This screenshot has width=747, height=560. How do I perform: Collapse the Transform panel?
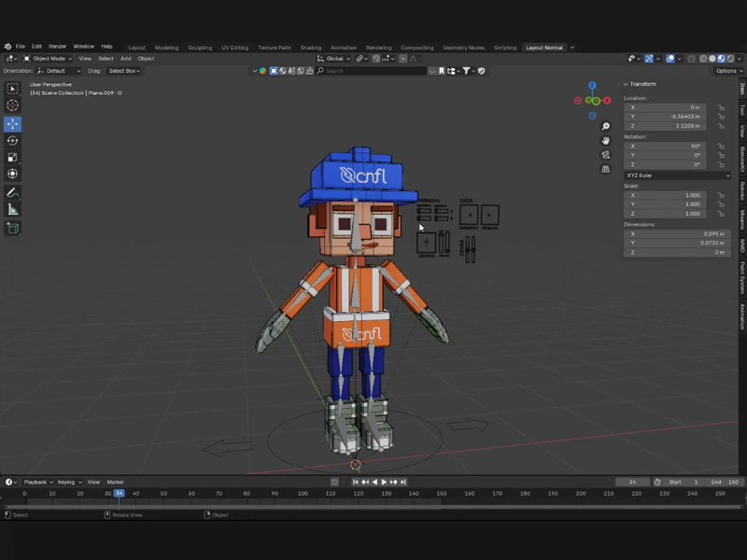[x=627, y=84]
